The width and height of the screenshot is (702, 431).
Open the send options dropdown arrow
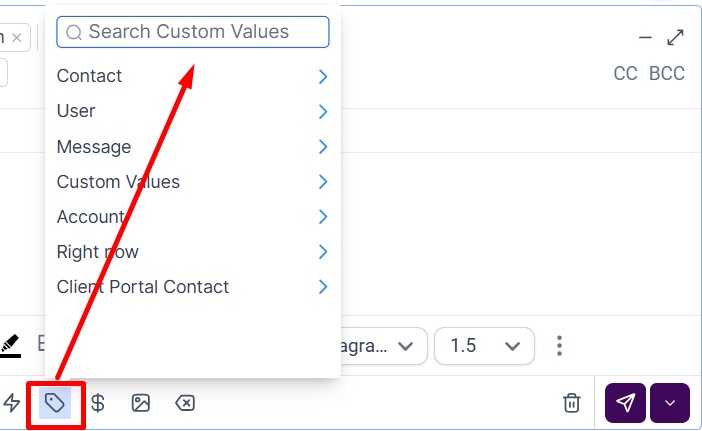click(x=670, y=403)
